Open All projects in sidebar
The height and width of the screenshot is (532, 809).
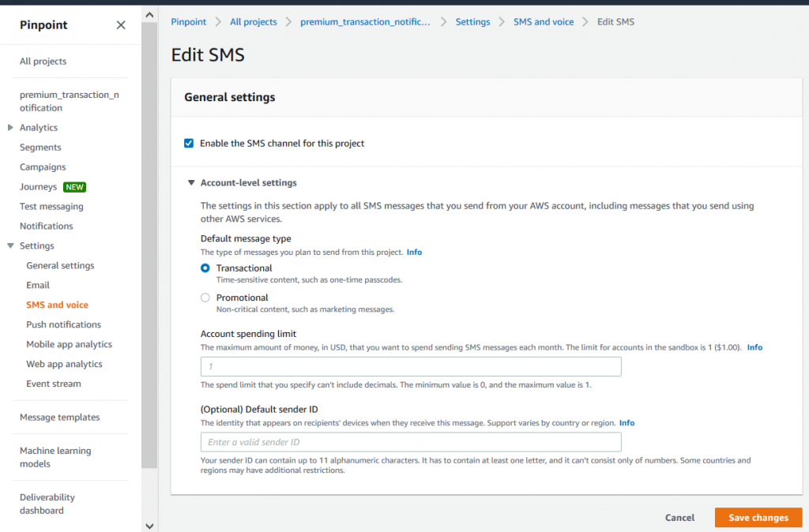click(43, 61)
